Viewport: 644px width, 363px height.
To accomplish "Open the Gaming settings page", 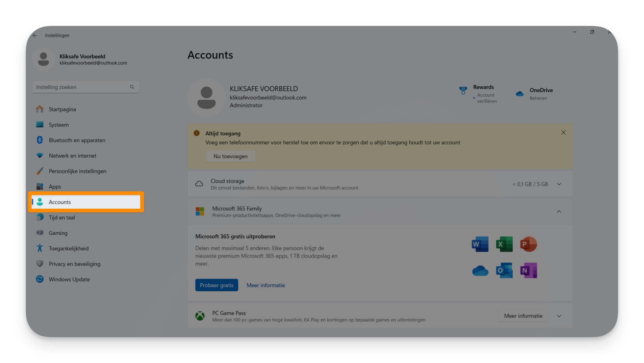I will pos(86,233).
